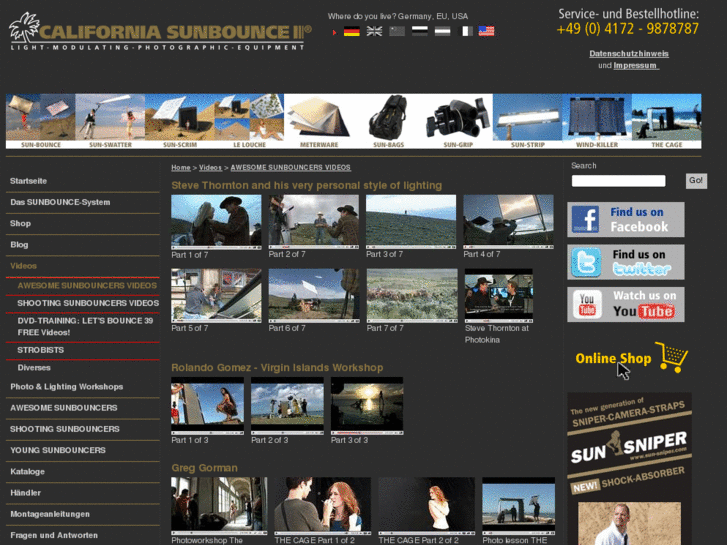Open the Watch us on YouTube banner

625,304
